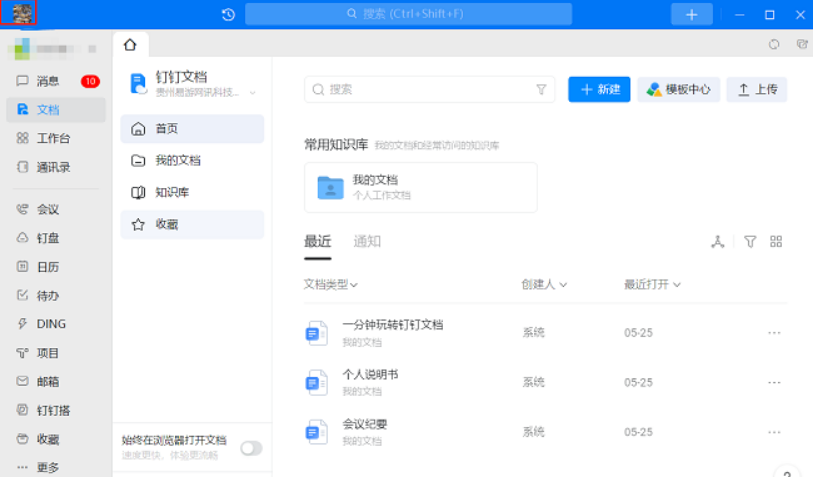Open 知识库 in the docs navigation
Viewport: 813px width, 487px height.
point(192,192)
